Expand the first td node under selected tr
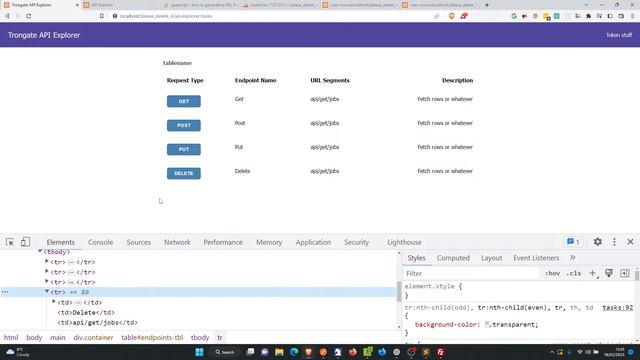Viewport: 640px width, 360px height. coord(53,302)
